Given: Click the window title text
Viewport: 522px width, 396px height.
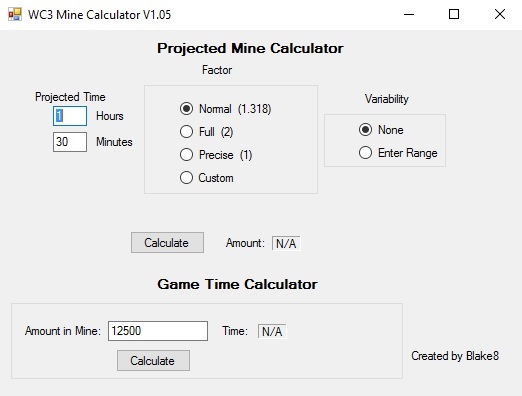Looking at the screenshot, I should point(99,15).
